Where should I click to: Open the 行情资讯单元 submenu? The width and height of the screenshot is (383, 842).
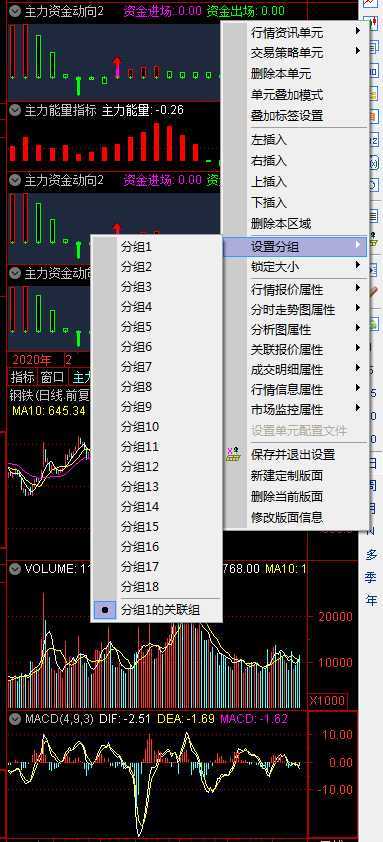(295, 33)
